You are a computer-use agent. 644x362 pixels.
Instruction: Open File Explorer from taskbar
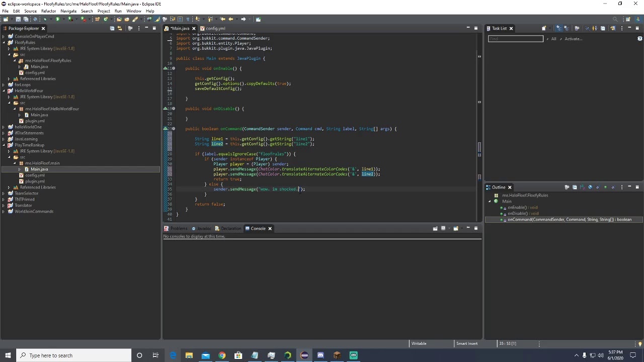click(x=189, y=355)
